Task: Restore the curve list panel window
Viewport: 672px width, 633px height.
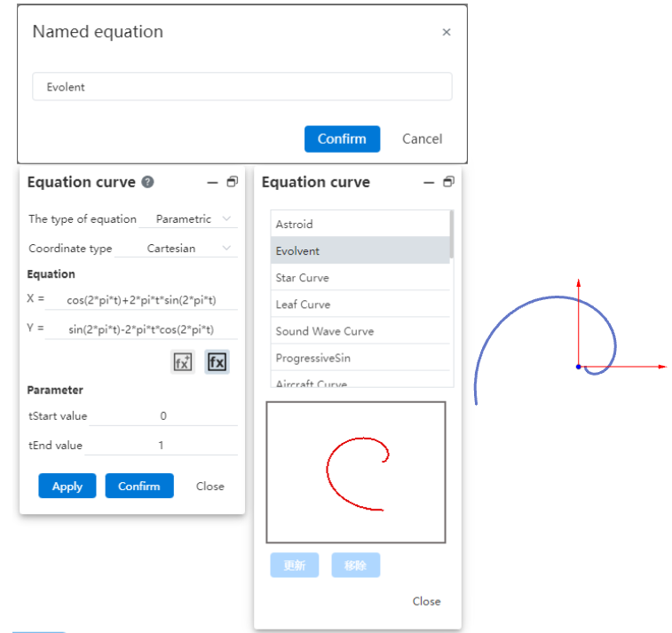Action: coord(448,182)
